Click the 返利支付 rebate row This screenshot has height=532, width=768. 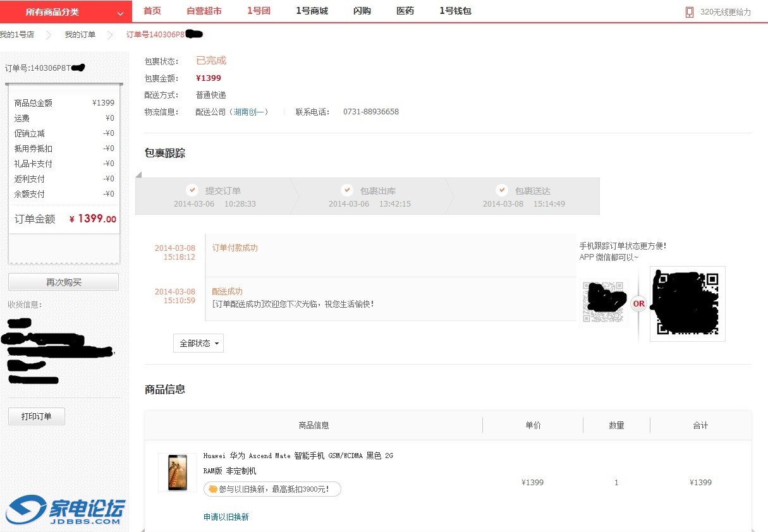pos(64,179)
